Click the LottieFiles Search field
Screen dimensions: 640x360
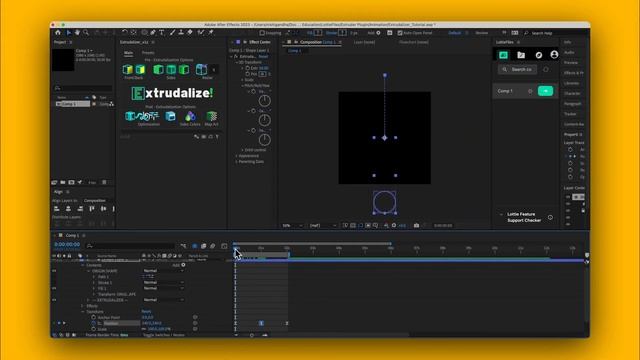click(x=517, y=69)
